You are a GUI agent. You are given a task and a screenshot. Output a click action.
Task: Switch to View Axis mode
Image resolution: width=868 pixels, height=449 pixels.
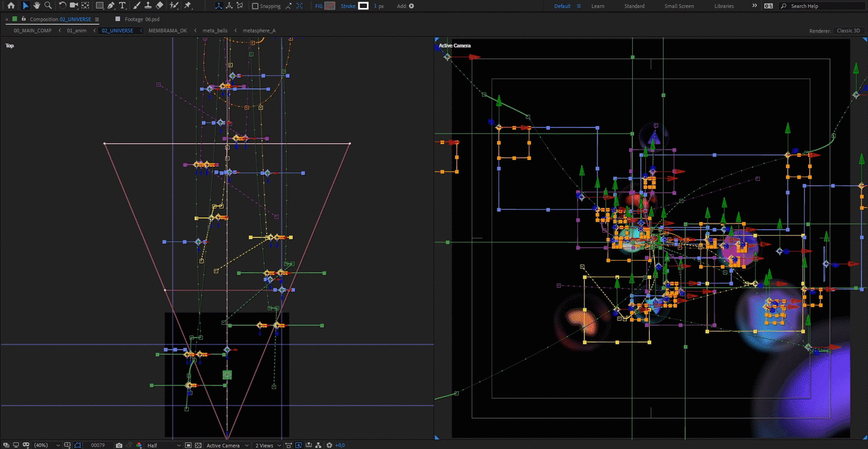[x=240, y=6]
